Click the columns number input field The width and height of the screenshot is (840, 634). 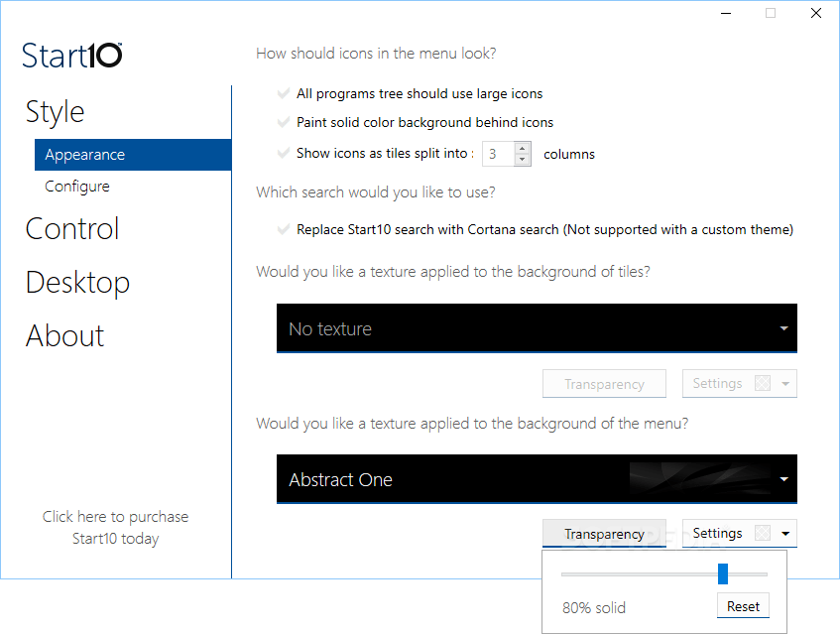tap(498, 154)
